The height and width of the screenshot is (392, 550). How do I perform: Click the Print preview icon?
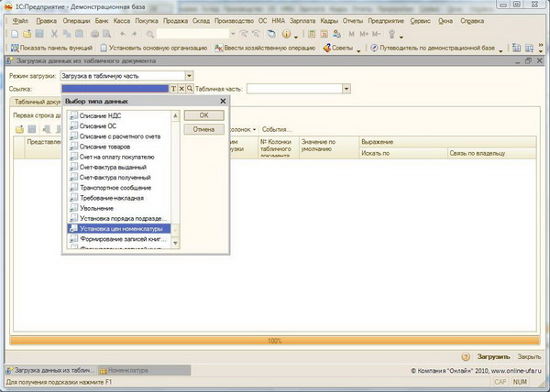tap(106, 34)
